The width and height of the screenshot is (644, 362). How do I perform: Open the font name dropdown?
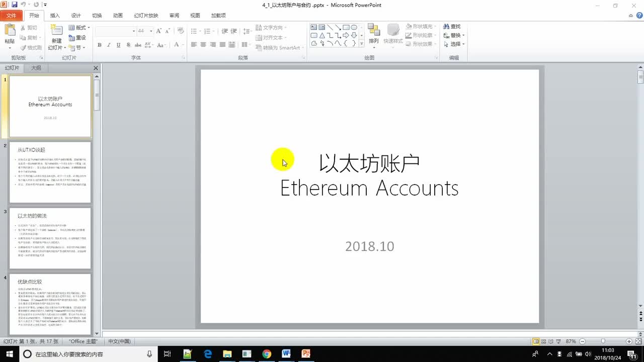(x=134, y=31)
